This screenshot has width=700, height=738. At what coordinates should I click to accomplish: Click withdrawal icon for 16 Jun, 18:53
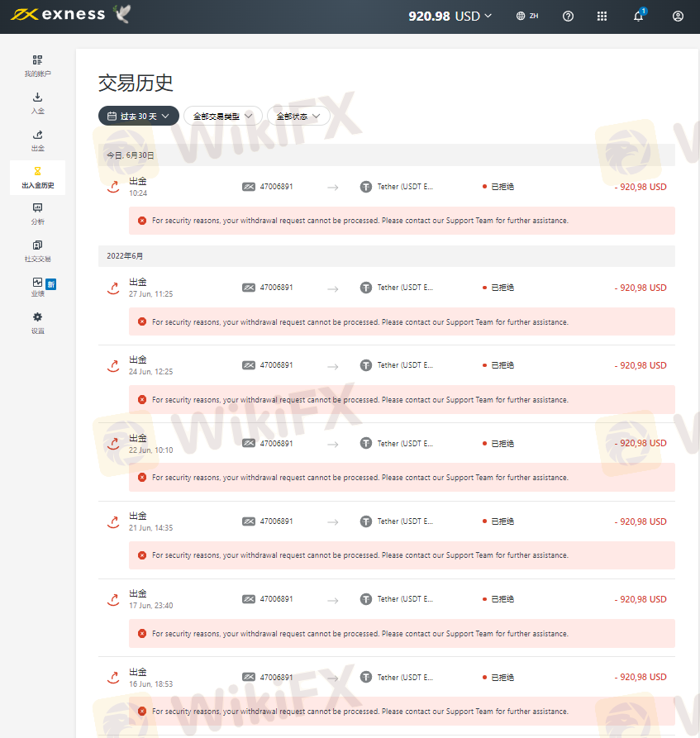click(113, 678)
